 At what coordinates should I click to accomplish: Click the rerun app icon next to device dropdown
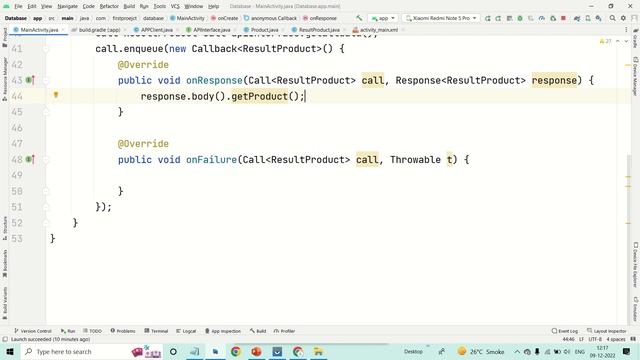(x=487, y=18)
